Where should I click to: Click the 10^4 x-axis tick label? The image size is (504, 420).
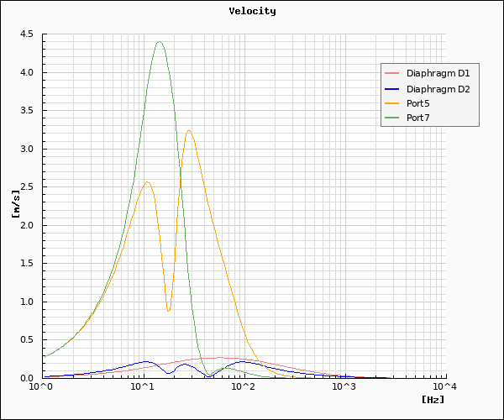pyautogui.click(x=444, y=386)
